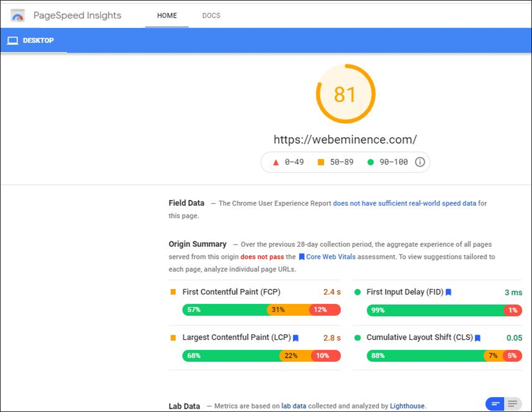The image size is (532, 412).
Task: Click the 2.4 s FCP value
Action: pos(332,292)
